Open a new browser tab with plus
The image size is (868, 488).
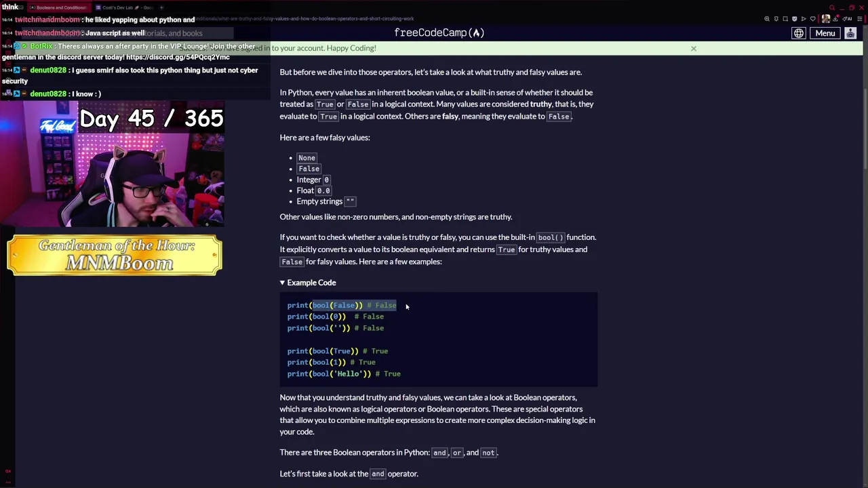(161, 7)
